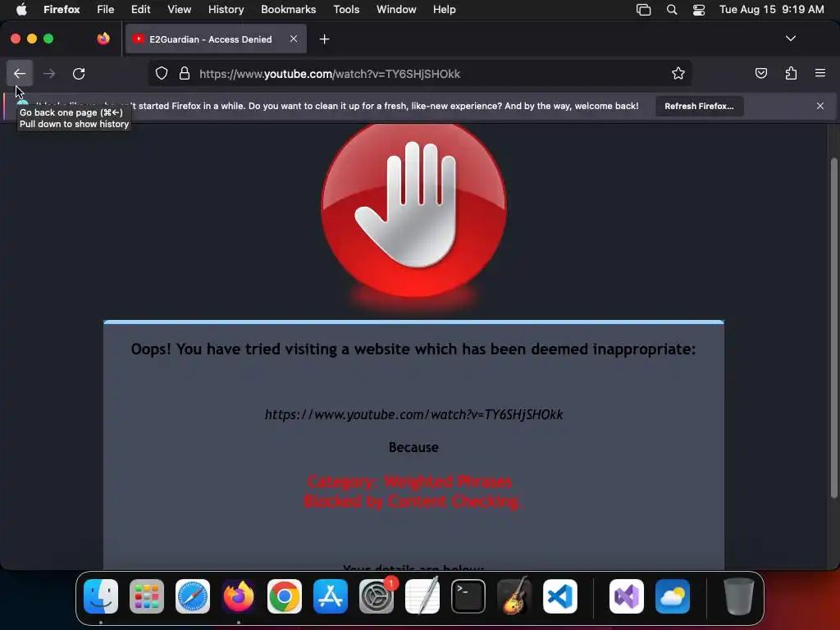Click the Firefox View pinned icon

[x=103, y=39]
